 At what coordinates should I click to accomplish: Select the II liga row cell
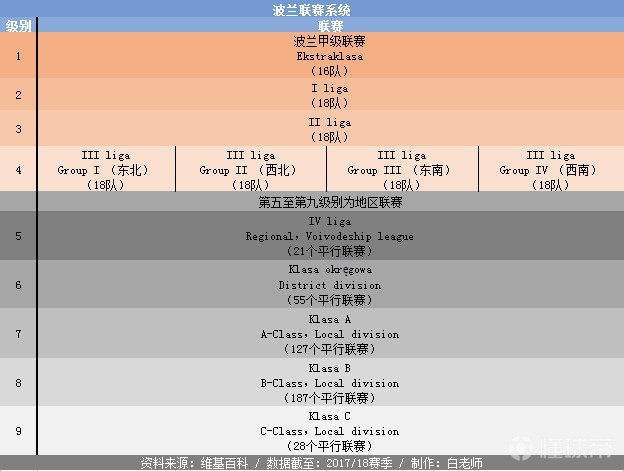pos(329,129)
